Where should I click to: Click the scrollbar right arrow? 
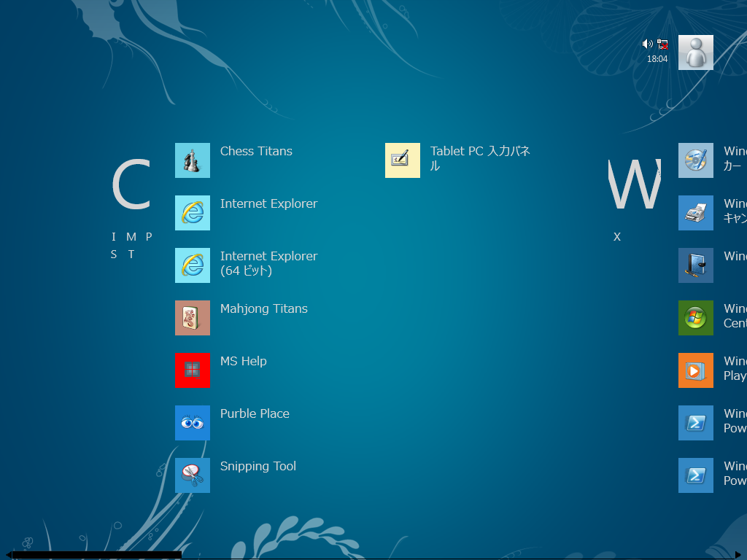click(x=738, y=555)
